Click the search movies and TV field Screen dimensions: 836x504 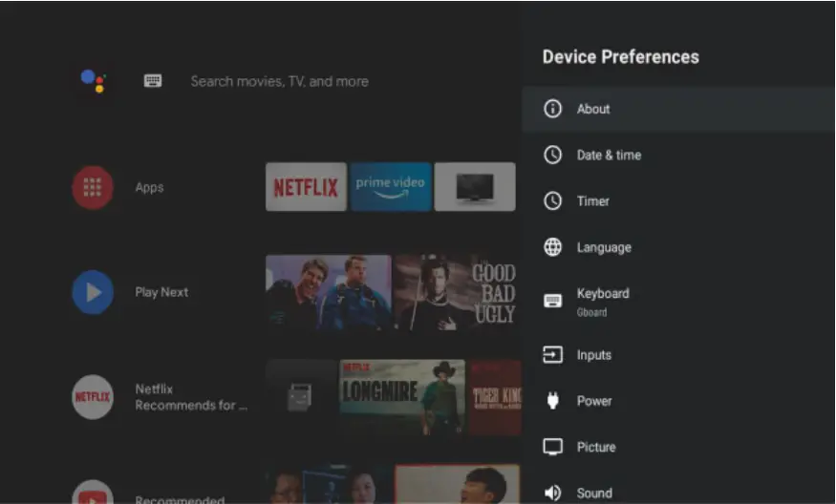[x=280, y=81]
